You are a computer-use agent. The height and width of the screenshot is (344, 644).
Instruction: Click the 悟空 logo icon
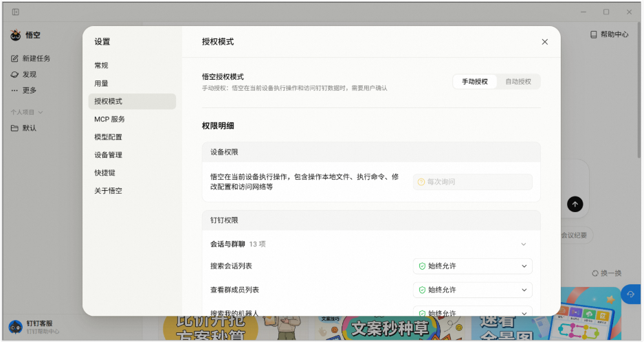(x=16, y=35)
